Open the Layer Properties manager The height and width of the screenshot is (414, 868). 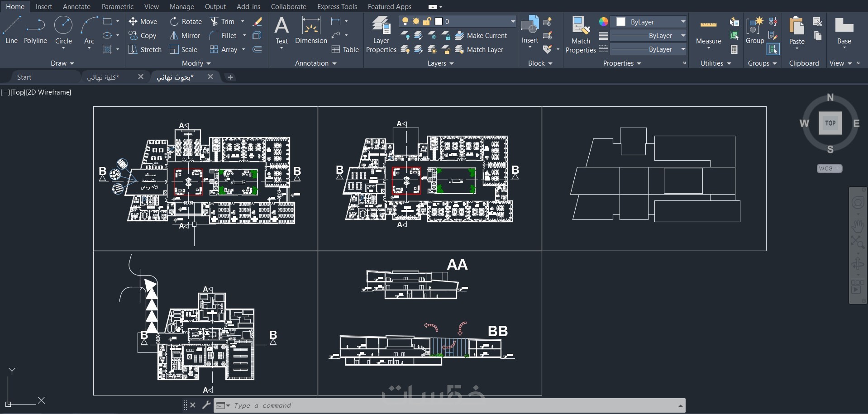click(381, 34)
